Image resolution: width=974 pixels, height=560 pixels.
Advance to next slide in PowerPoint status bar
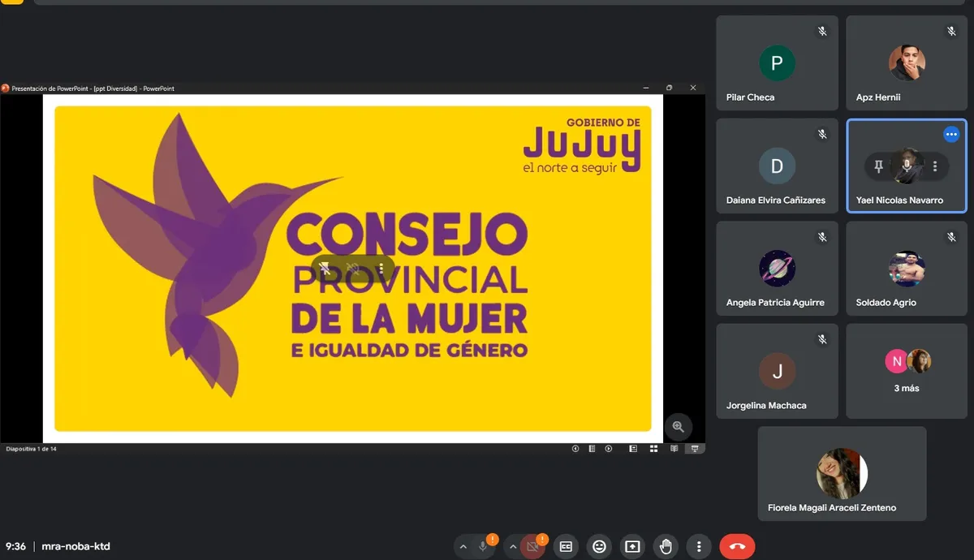point(609,448)
